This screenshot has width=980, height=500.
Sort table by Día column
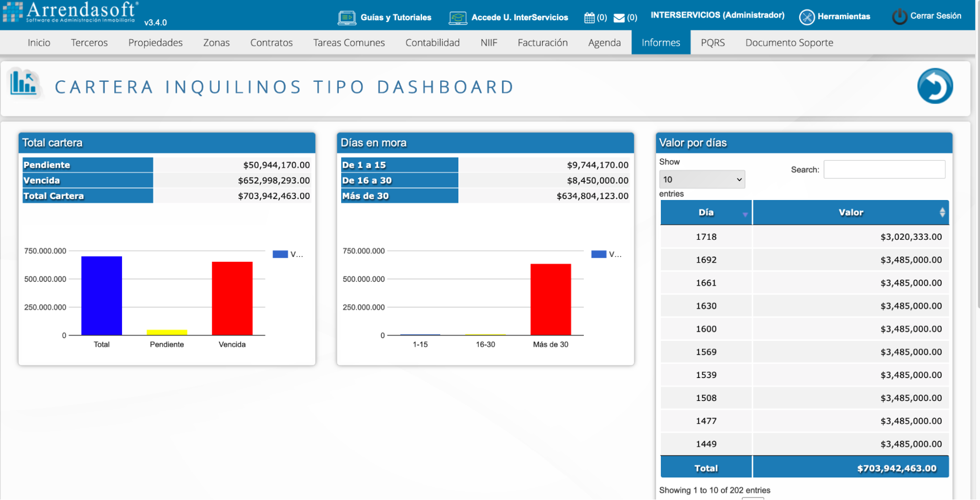point(706,212)
